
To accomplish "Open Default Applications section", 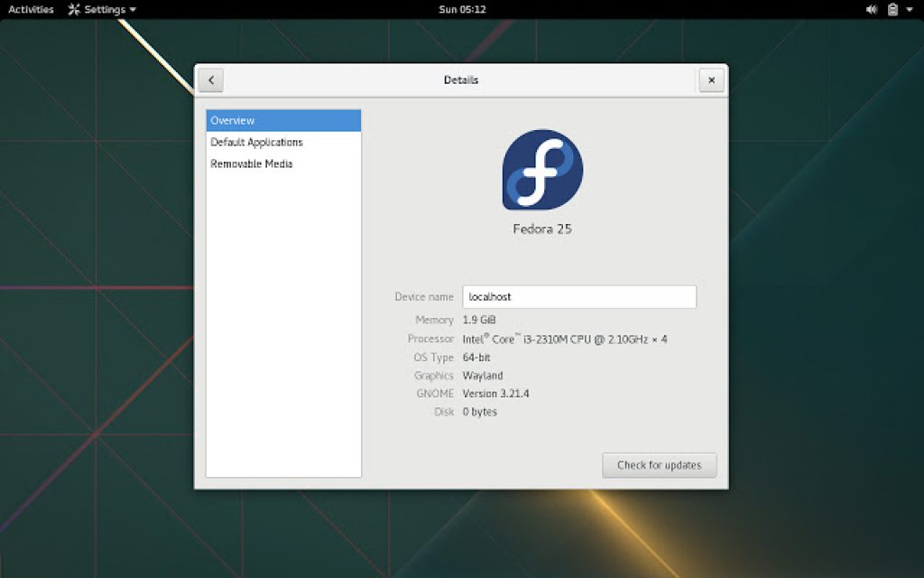I will click(x=283, y=142).
